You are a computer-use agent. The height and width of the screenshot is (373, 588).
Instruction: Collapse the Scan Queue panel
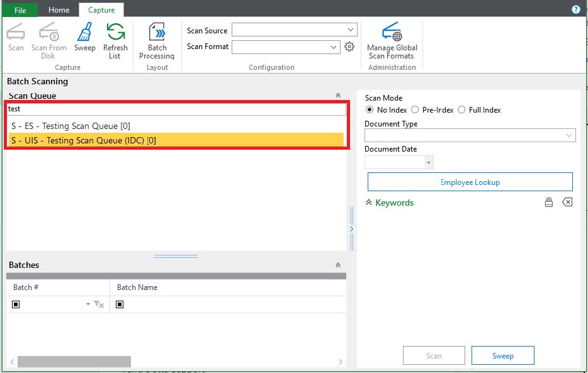337,95
